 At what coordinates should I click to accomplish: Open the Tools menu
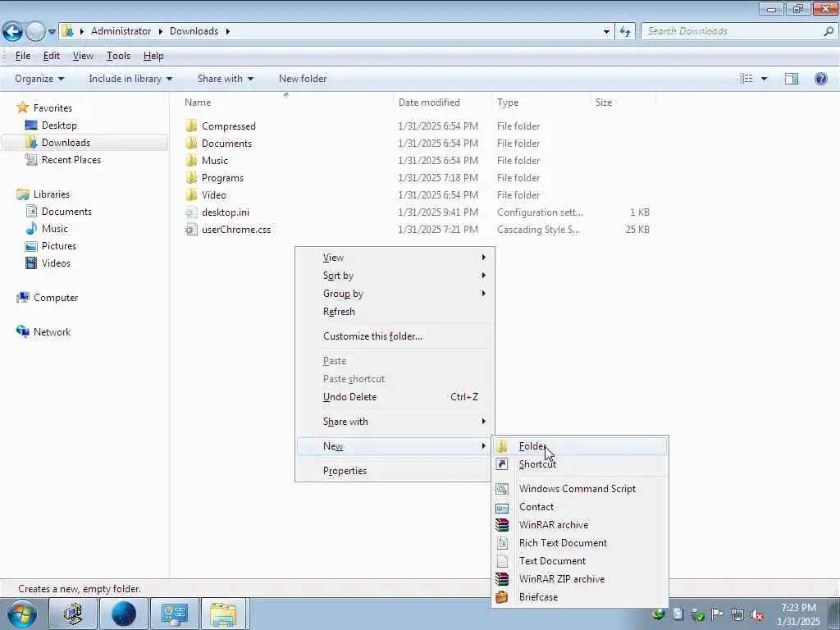118,56
